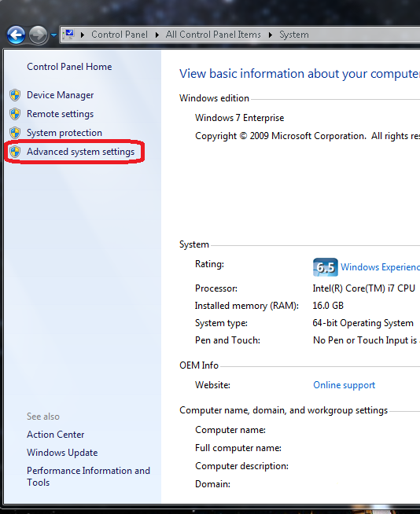Open Windows Update under See also
The image size is (420, 514).
point(62,453)
